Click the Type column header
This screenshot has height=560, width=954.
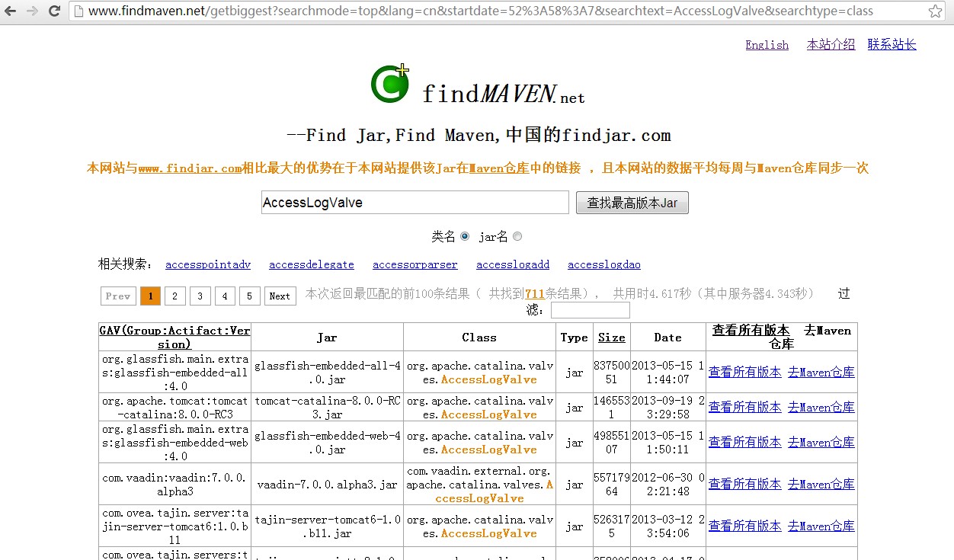[x=574, y=338]
